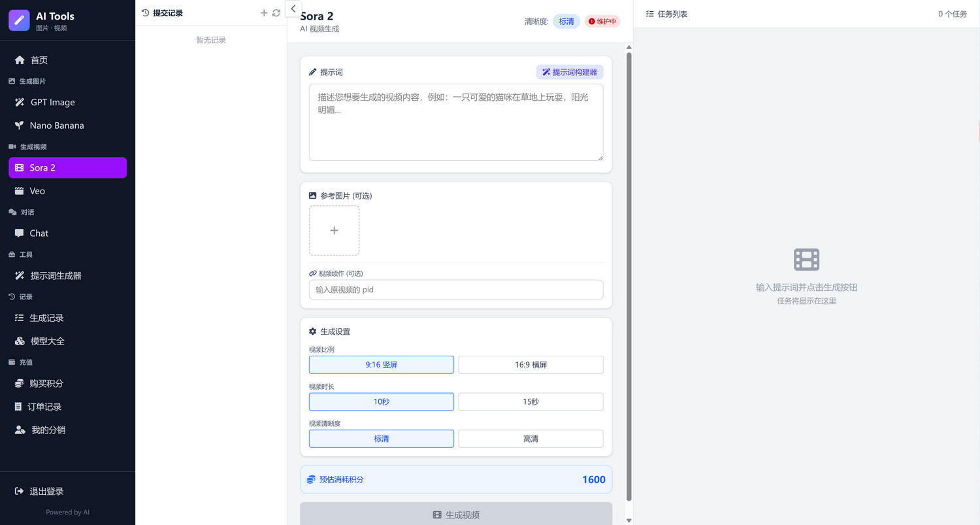Choose the 15秒 video duration

tap(531, 401)
